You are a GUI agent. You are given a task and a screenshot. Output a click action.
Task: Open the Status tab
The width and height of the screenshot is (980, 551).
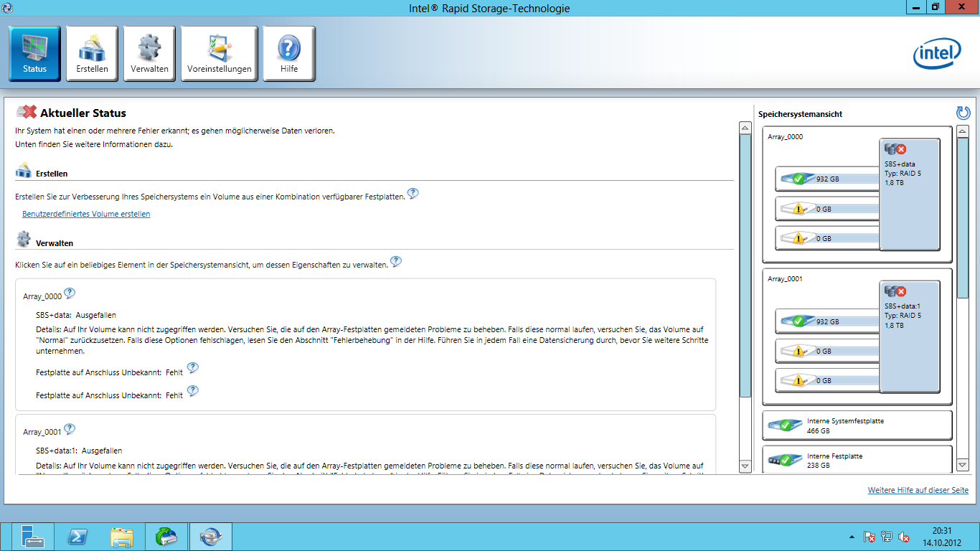pos(34,54)
